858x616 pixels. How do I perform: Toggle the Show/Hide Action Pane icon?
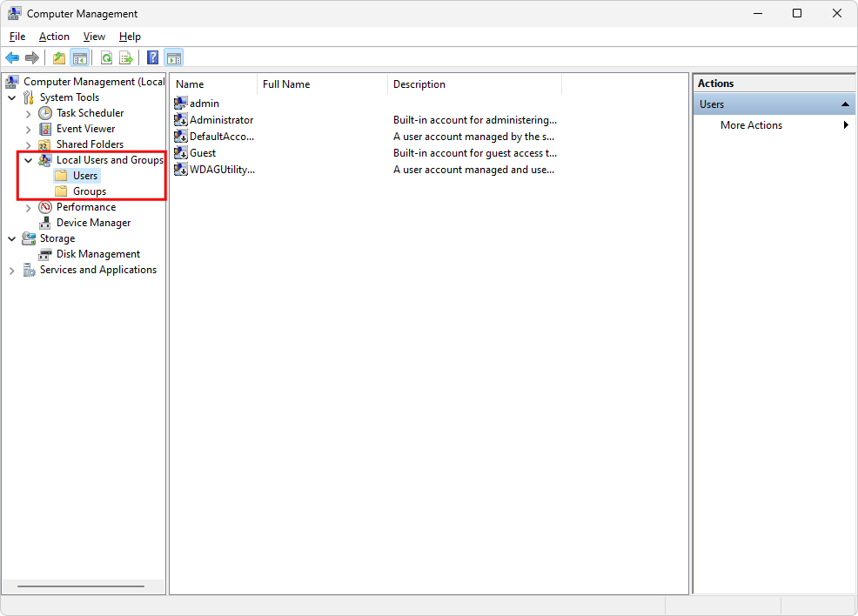174,57
